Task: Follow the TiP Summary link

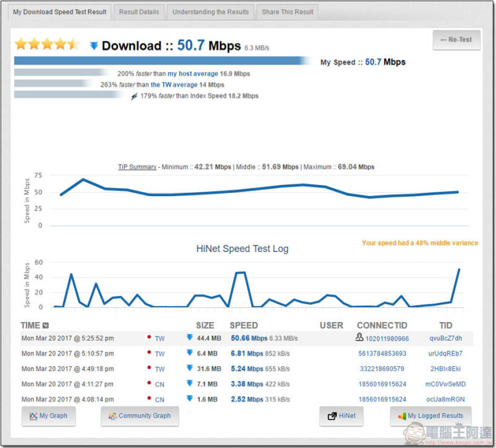Action: coord(137,167)
